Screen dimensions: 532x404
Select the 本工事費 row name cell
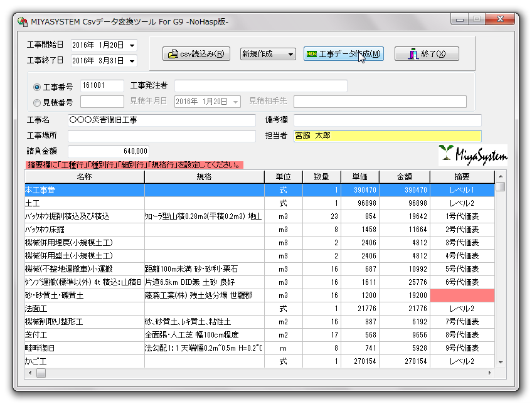pyautogui.click(x=85, y=190)
